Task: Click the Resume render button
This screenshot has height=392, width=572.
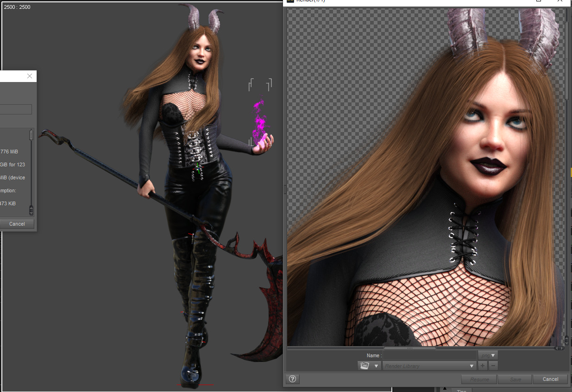Action: 479,379
